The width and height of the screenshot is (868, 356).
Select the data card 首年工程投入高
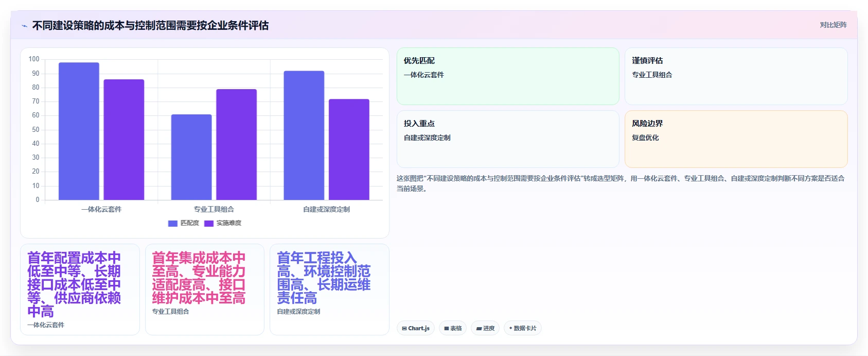(x=329, y=290)
